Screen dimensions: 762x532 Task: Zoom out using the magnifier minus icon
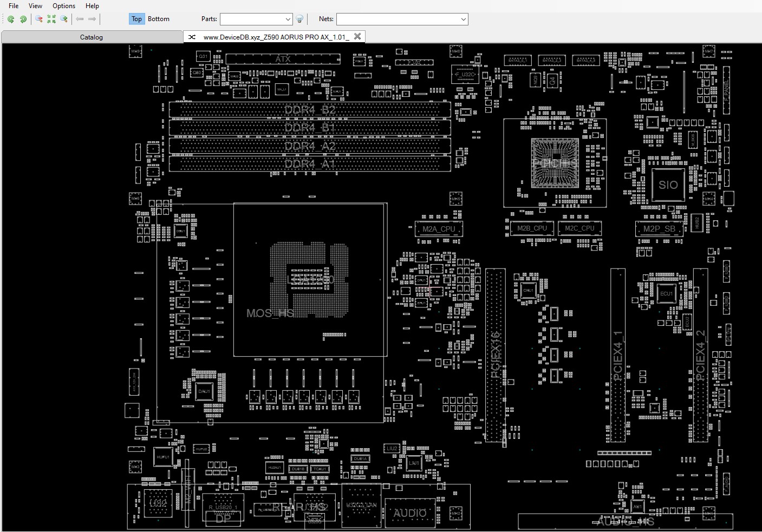pos(39,19)
